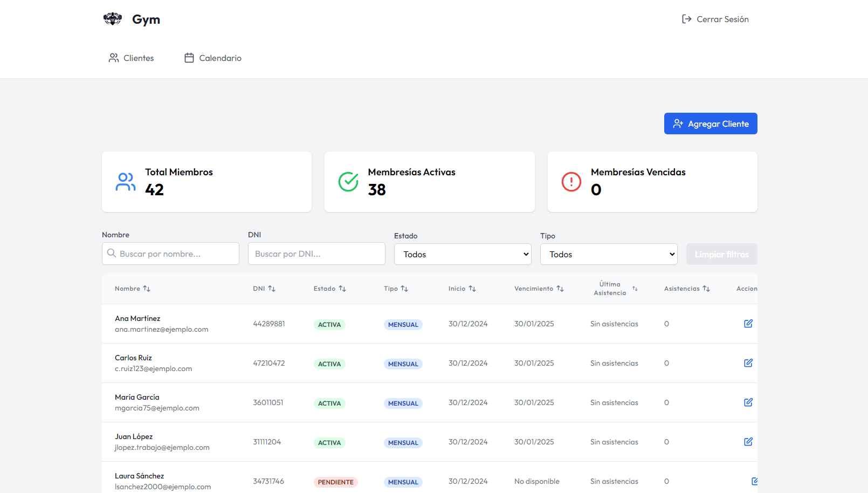This screenshot has height=493, width=868.
Task: Open edit icon for Carlos Ruiz
Action: [x=748, y=363]
